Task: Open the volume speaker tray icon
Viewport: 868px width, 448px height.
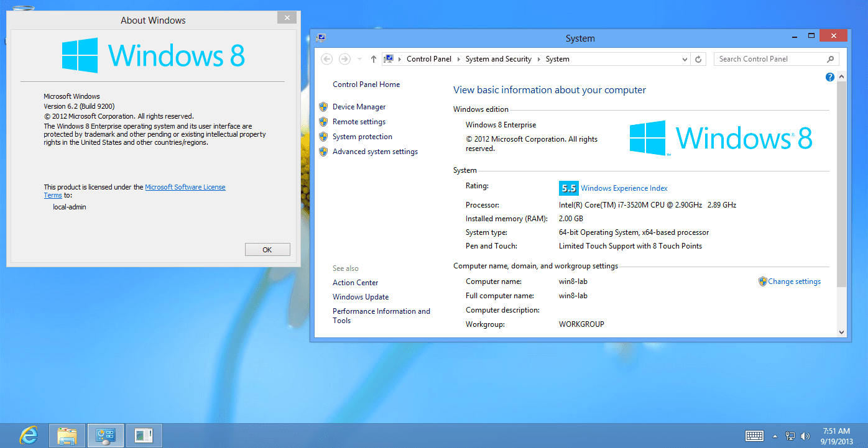Action: pyautogui.click(x=805, y=436)
